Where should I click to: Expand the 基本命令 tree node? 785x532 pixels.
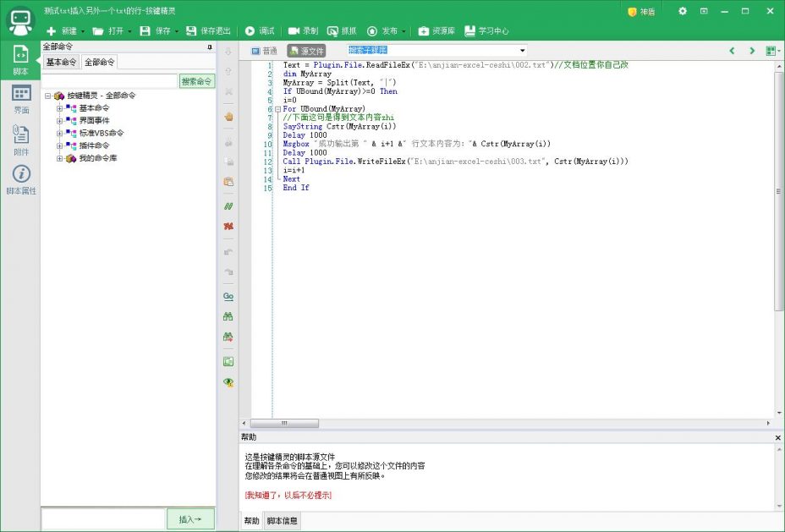click(x=60, y=108)
